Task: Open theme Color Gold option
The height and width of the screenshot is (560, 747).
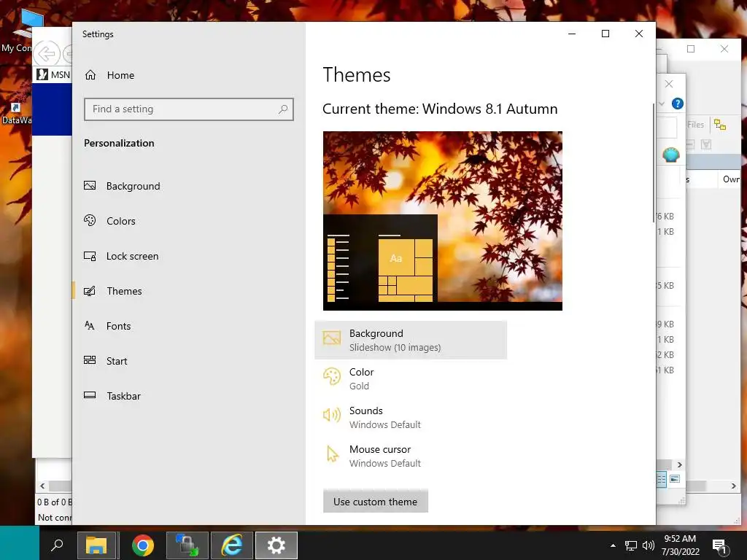Action: click(411, 378)
